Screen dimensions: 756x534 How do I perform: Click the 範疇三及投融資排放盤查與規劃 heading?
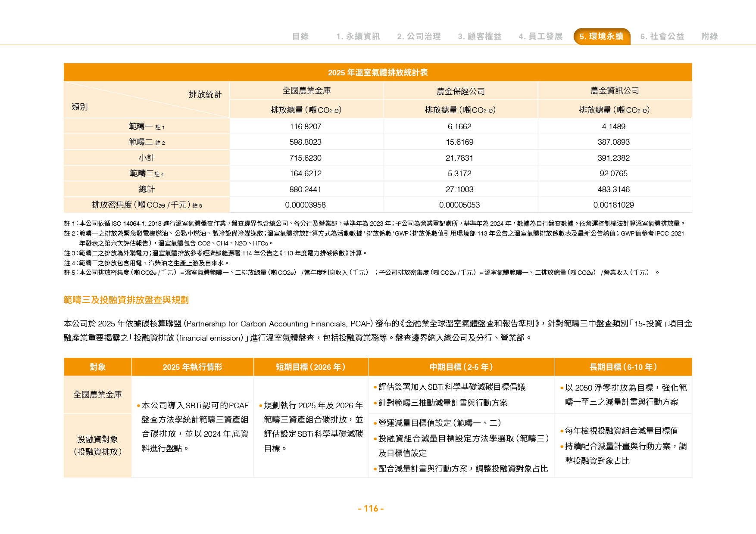[126, 300]
